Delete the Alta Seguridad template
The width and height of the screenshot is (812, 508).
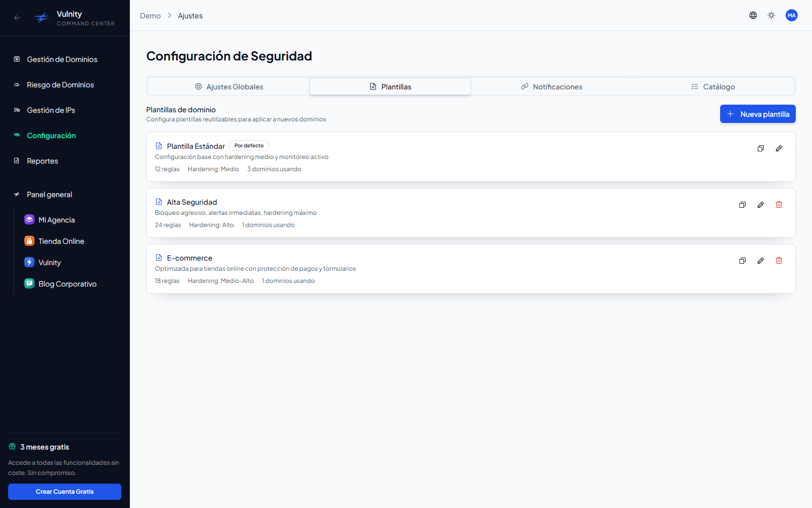779,205
